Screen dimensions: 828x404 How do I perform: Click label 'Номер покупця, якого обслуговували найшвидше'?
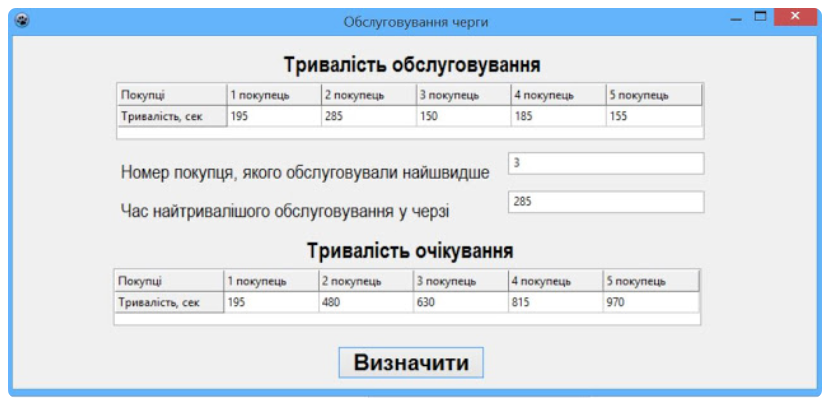pyautogui.click(x=305, y=173)
